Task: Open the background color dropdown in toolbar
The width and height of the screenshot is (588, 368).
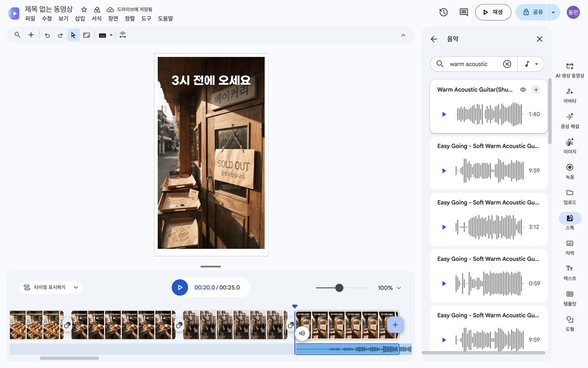Action: click(x=111, y=35)
